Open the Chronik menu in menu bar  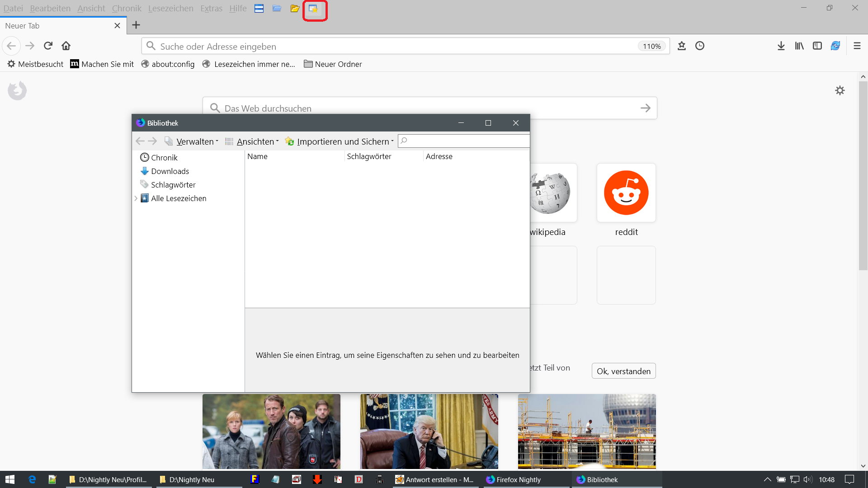coord(127,9)
